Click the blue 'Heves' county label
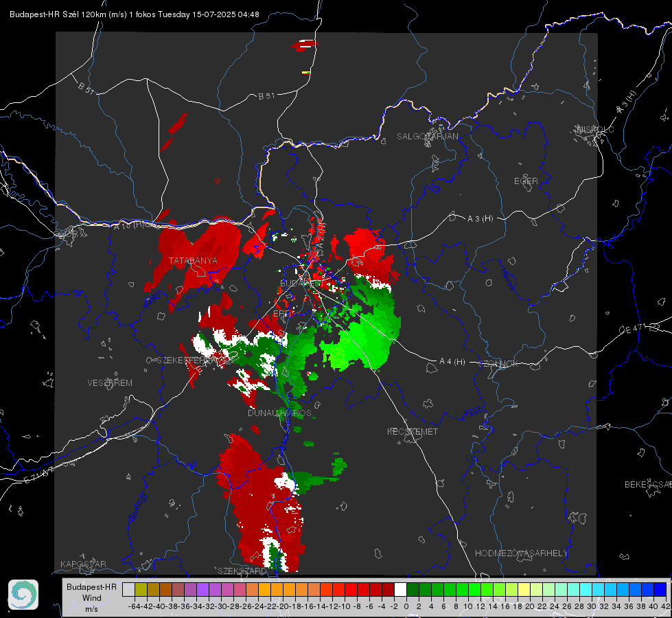Screen dimensions: 672x618 (509, 279)
